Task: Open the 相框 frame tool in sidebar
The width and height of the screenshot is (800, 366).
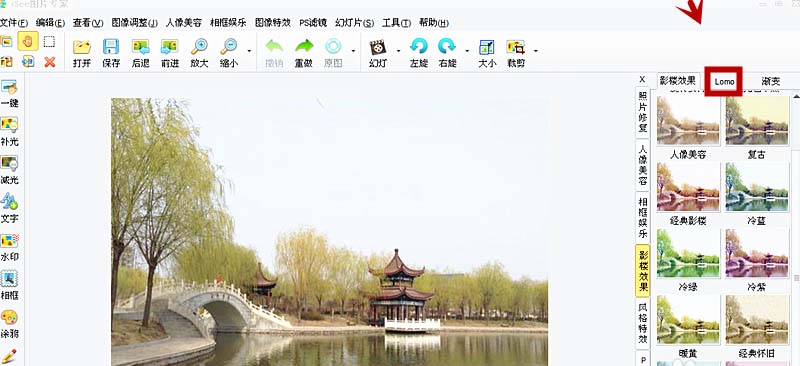Action: tap(9, 285)
